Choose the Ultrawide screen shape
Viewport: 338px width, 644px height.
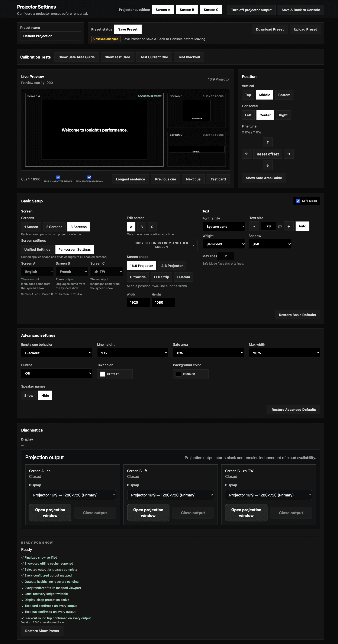tap(138, 277)
